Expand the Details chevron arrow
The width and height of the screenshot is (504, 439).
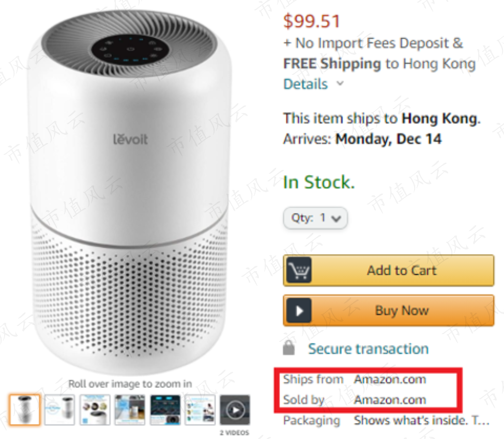(x=340, y=84)
